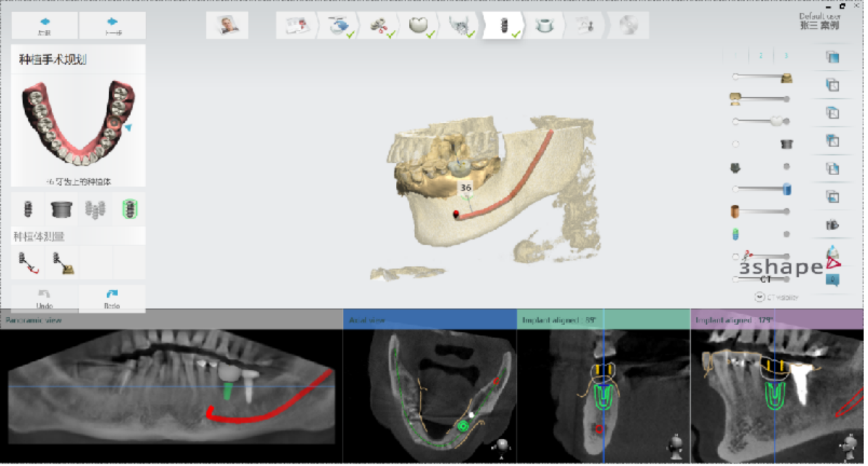
Task: Go to the next step
Action: [112, 26]
